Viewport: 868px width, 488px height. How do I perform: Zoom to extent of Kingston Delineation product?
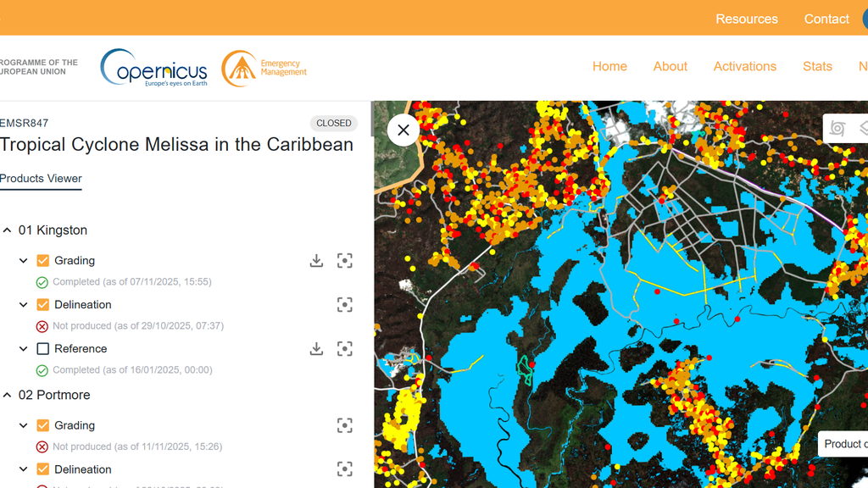tap(344, 304)
